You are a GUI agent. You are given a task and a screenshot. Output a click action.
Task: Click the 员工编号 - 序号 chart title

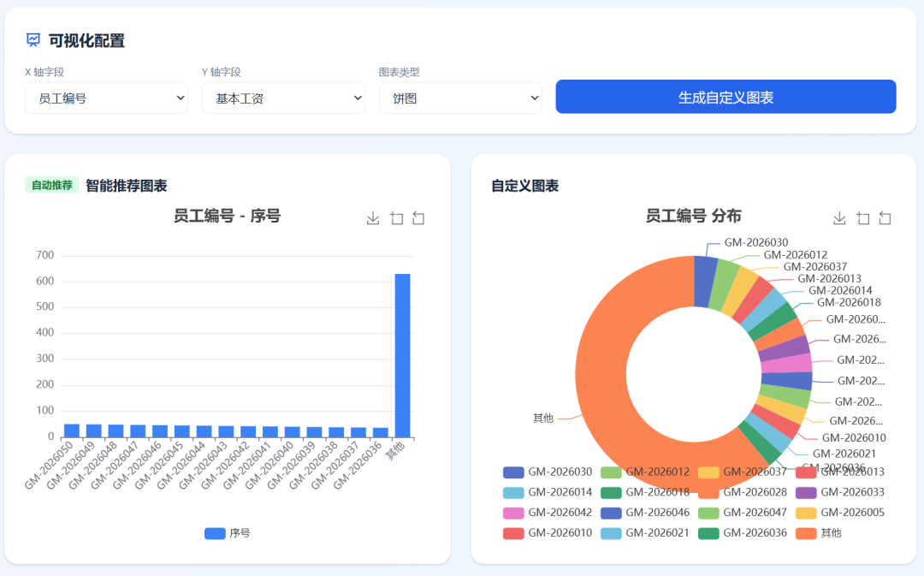(x=227, y=217)
